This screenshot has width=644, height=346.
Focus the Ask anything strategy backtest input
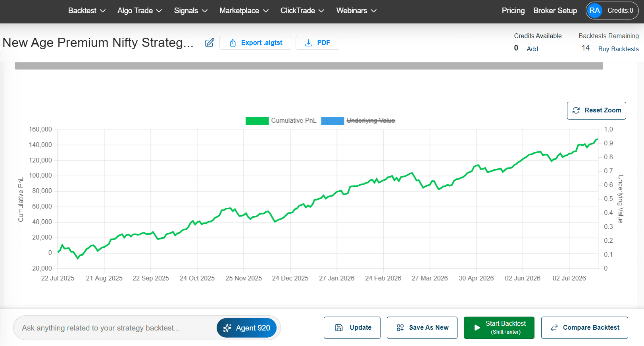point(115,328)
